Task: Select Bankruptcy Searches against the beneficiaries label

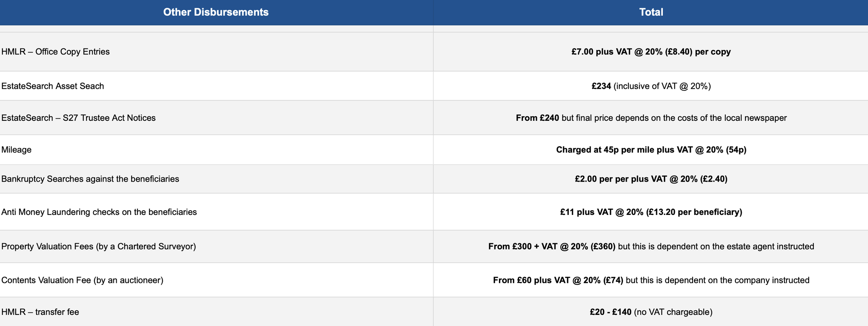Action: (x=90, y=179)
